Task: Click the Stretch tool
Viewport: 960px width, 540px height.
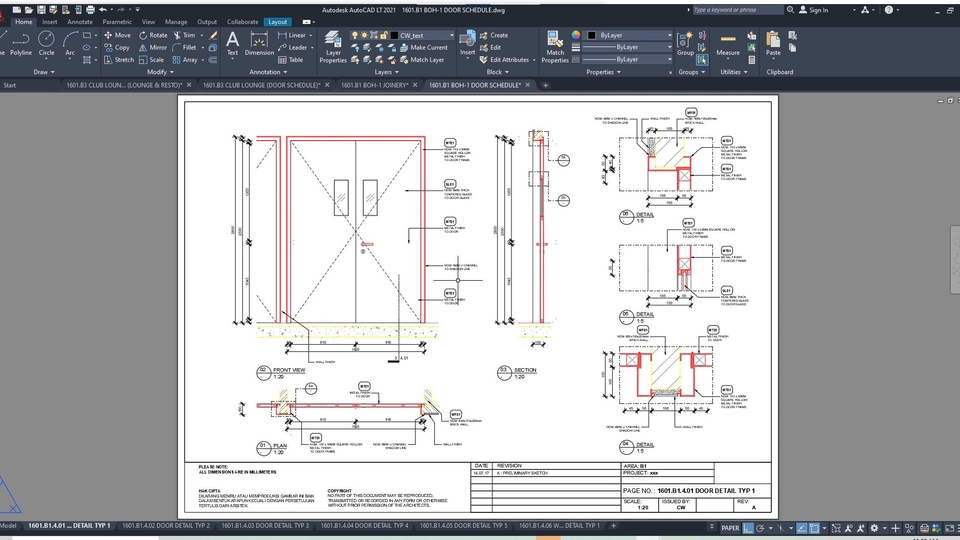Action: (x=118, y=60)
